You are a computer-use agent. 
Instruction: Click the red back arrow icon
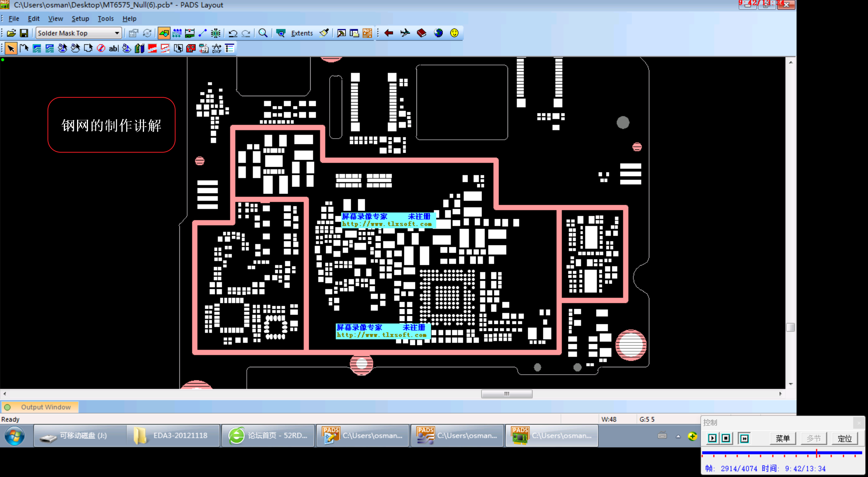(388, 33)
